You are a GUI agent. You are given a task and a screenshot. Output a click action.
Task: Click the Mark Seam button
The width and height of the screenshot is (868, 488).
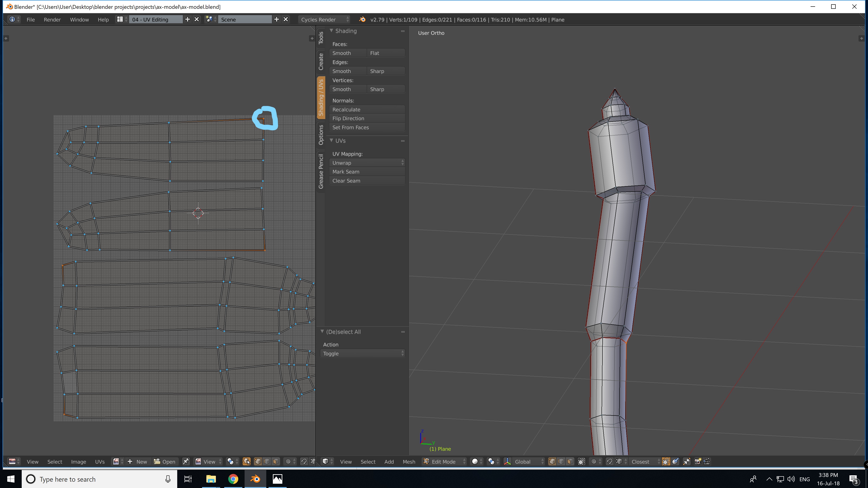coord(367,172)
